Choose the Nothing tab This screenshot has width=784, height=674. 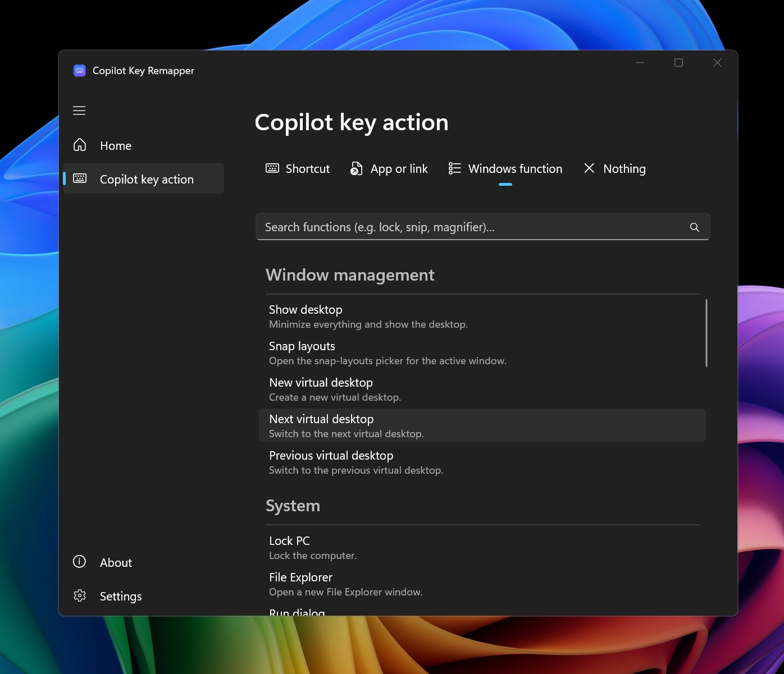pos(614,169)
